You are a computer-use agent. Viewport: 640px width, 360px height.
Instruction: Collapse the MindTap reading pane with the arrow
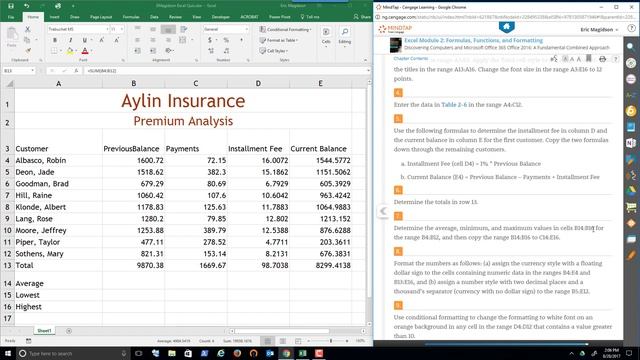click(x=382, y=211)
